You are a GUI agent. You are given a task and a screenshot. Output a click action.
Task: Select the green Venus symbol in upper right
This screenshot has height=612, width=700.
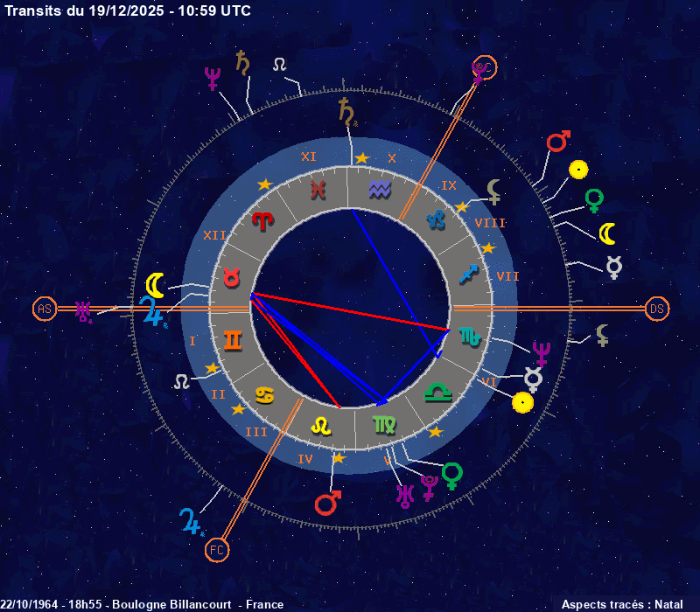tap(594, 200)
